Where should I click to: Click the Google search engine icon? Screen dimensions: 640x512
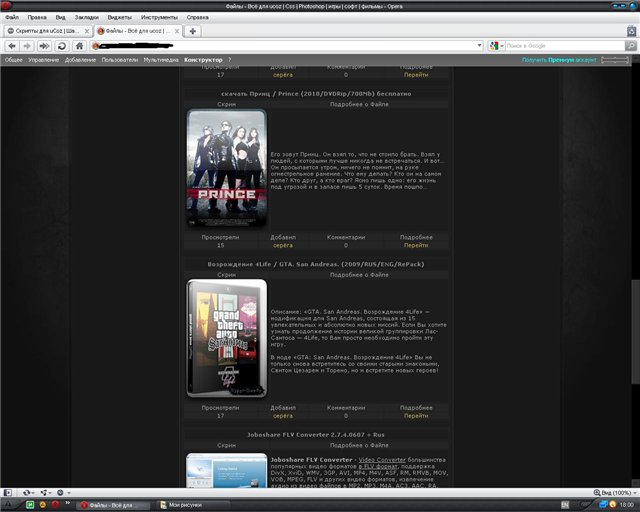494,46
